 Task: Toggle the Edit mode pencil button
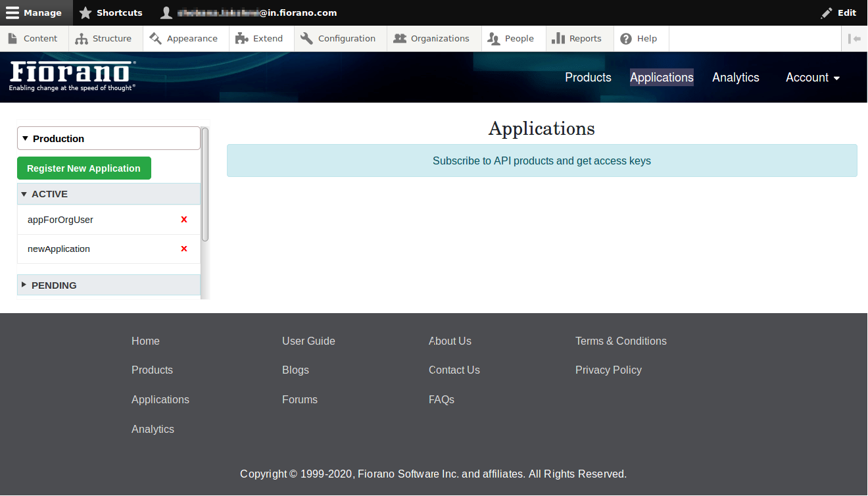(x=838, y=12)
